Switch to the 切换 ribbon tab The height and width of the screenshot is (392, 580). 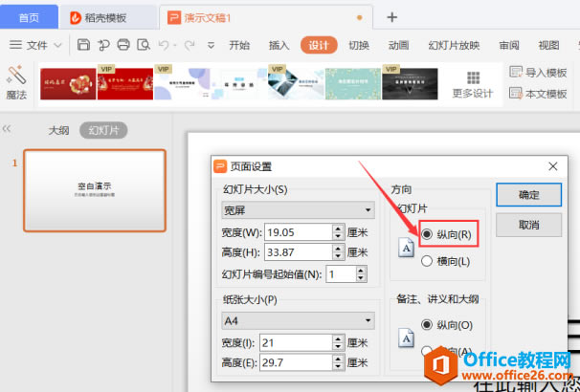pyautogui.click(x=359, y=45)
